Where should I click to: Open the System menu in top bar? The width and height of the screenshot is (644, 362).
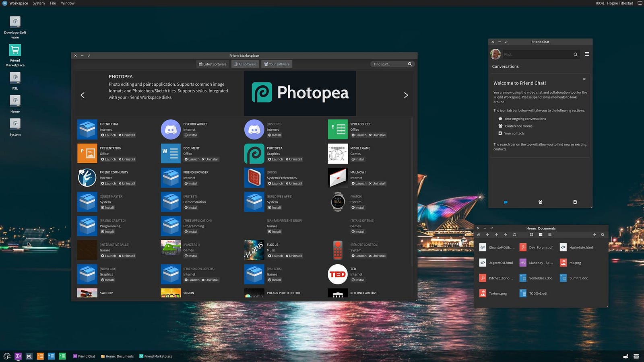tap(39, 3)
